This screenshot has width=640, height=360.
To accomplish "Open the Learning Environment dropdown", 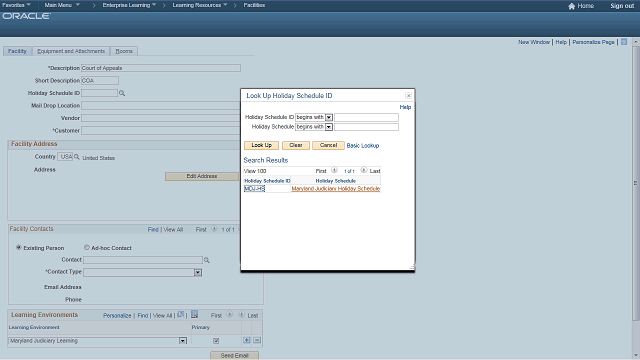I will pyautogui.click(x=182, y=341).
